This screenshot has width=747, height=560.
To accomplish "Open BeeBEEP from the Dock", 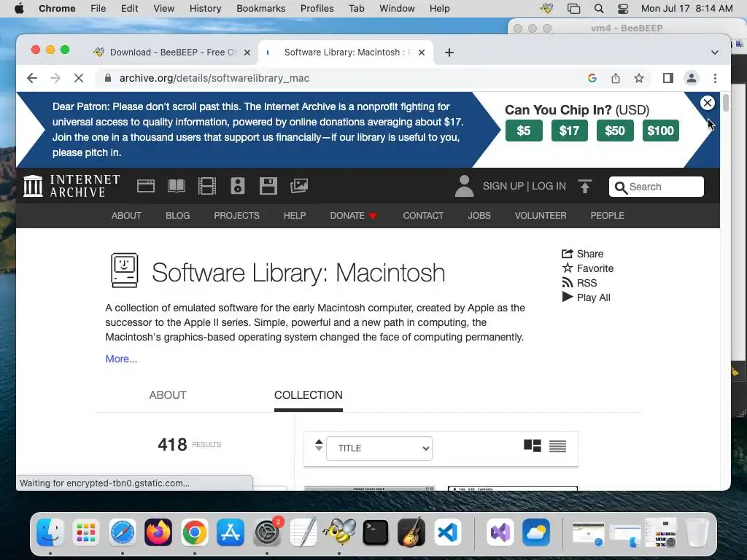I will pos(339,532).
